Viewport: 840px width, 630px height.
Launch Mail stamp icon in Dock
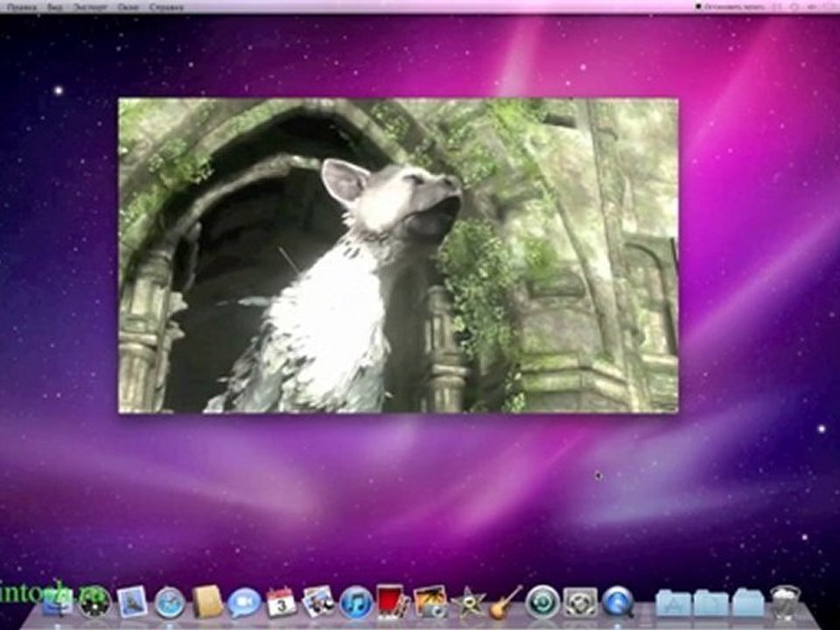[x=132, y=601]
